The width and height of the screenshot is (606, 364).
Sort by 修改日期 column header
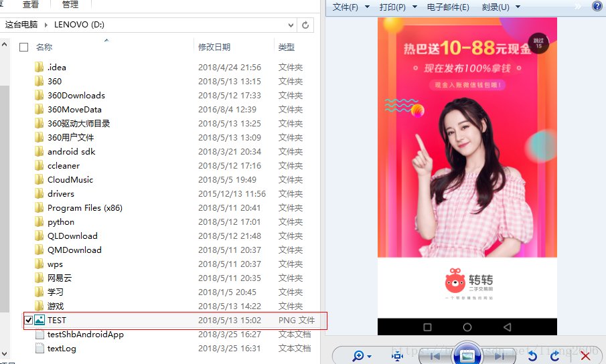click(x=214, y=47)
